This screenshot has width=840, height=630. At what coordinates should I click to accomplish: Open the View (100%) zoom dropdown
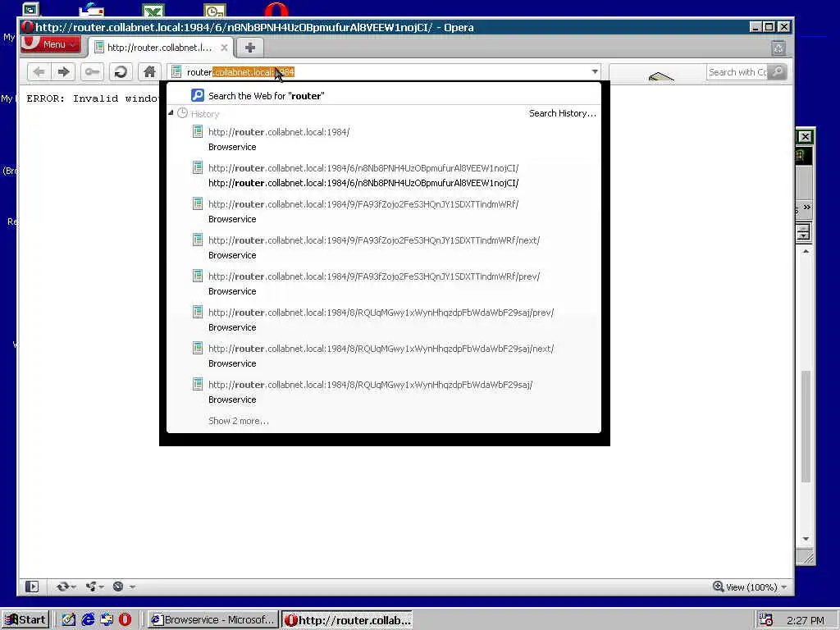[783, 587]
